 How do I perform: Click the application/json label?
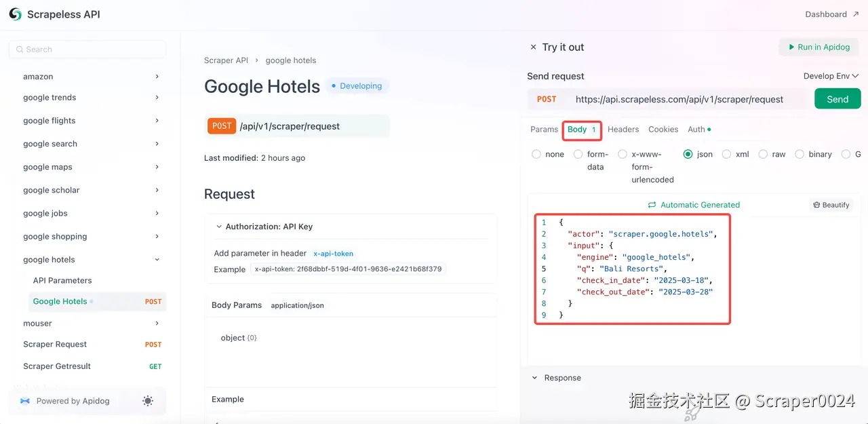coord(297,305)
